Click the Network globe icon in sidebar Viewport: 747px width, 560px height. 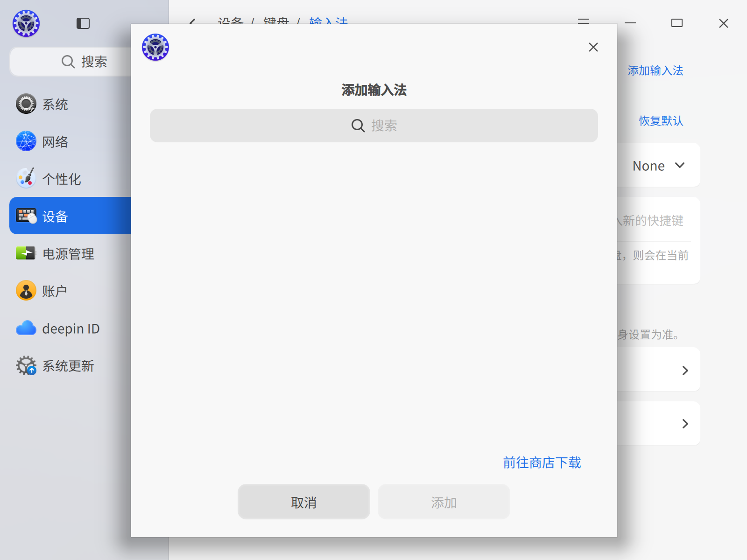[x=26, y=141]
